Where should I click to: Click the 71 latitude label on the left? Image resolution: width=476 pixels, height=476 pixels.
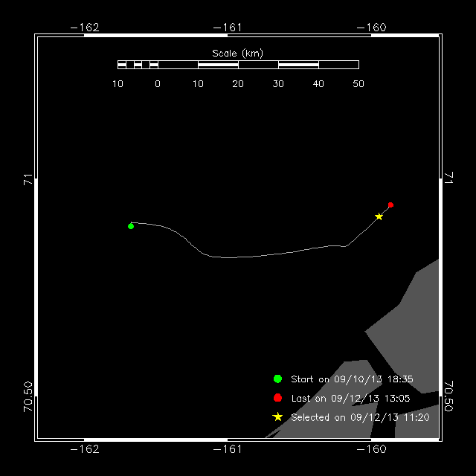pyautogui.click(x=28, y=179)
